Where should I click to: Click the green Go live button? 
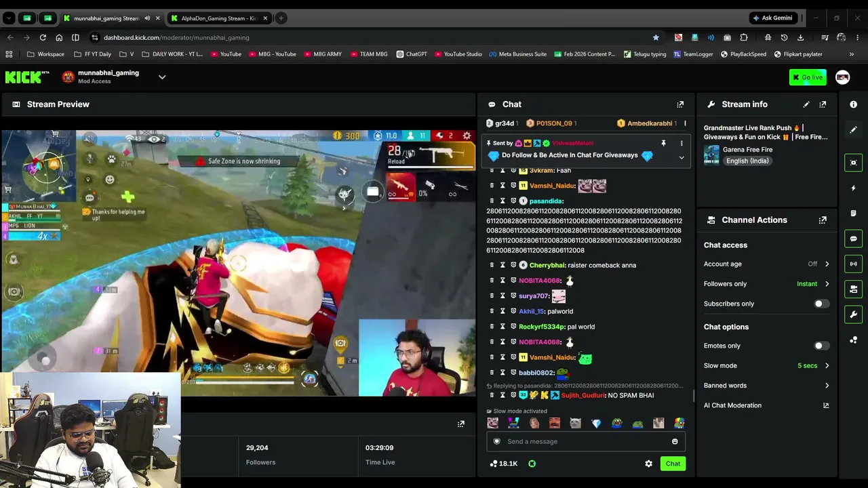(x=808, y=77)
